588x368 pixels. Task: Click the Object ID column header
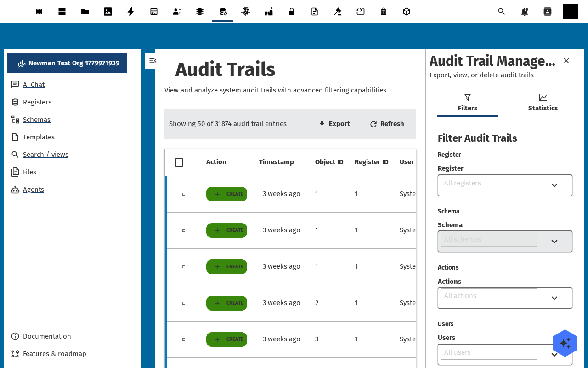pos(329,162)
